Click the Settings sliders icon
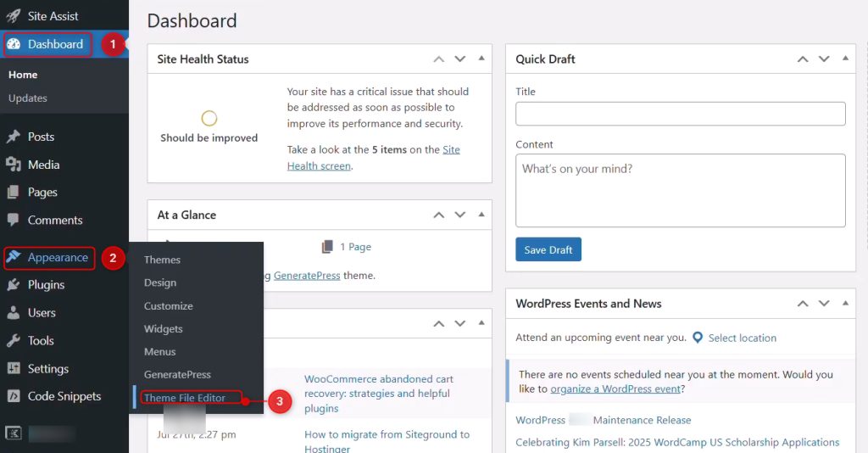Screen dimensions: 868x453 14,368
